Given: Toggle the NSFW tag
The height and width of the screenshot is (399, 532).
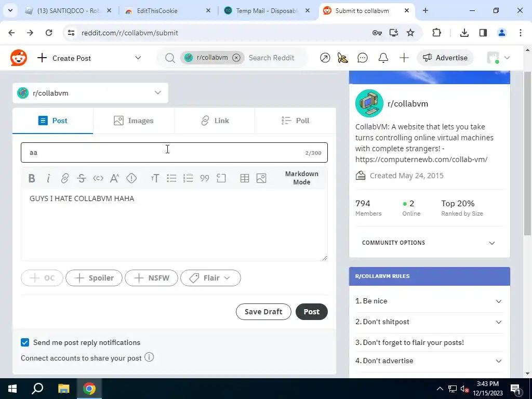Looking at the screenshot, I should click(x=151, y=278).
